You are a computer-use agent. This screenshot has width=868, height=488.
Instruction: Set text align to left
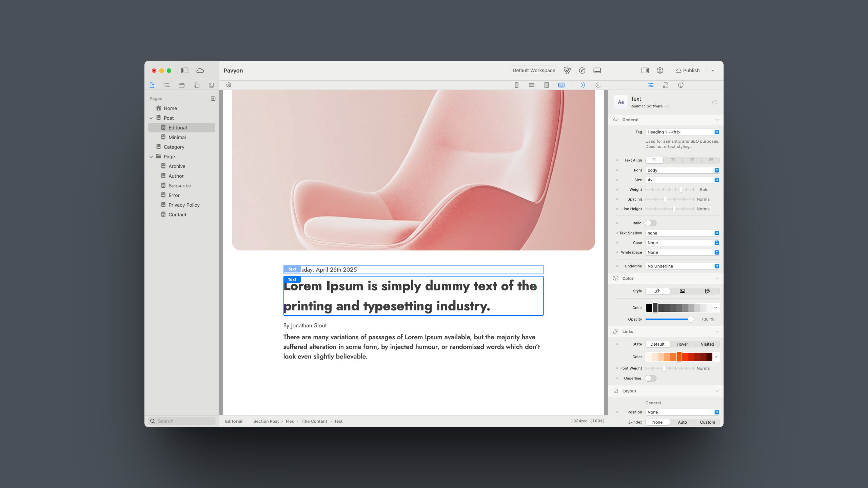654,160
